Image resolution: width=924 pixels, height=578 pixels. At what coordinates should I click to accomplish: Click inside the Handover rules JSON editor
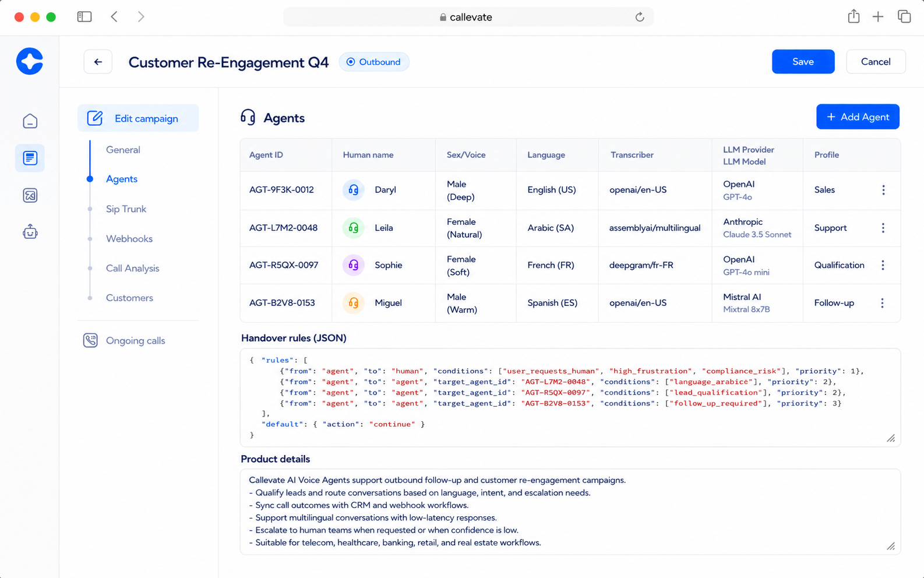(570, 397)
